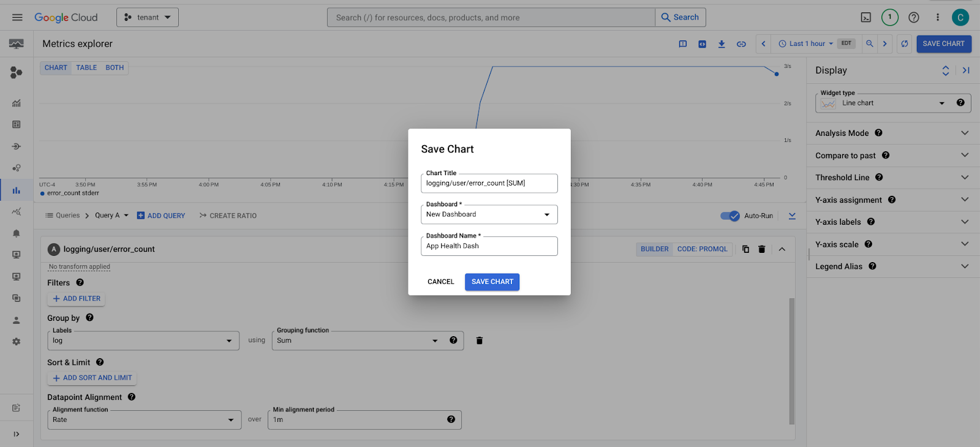Viewport: 980px width, 447px height.
Task: Delete query A with trash icon
Action: tap(761, 249)
